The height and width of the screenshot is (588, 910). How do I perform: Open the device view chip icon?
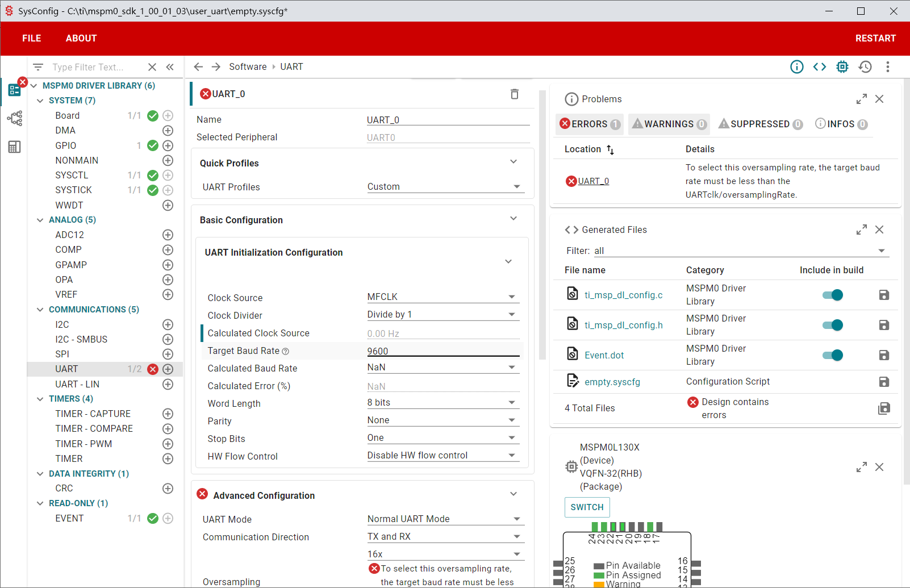(x=842, y=67)
